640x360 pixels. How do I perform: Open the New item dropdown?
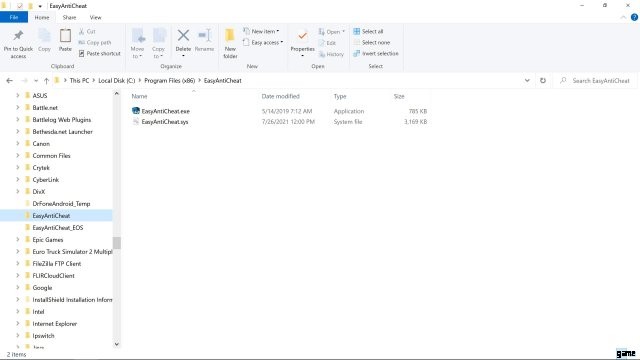pos(261,31)
